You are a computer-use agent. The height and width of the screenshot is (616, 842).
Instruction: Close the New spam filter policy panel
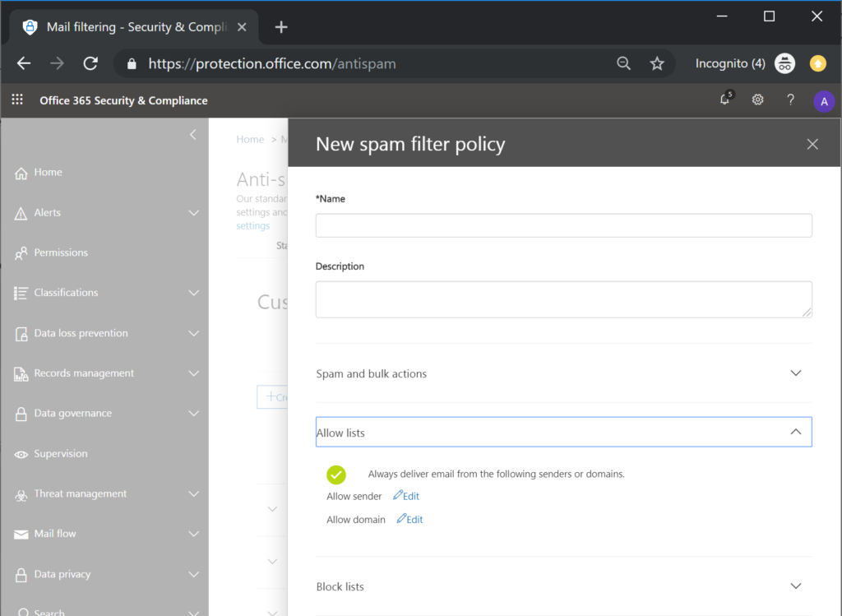tap(812, 145)
